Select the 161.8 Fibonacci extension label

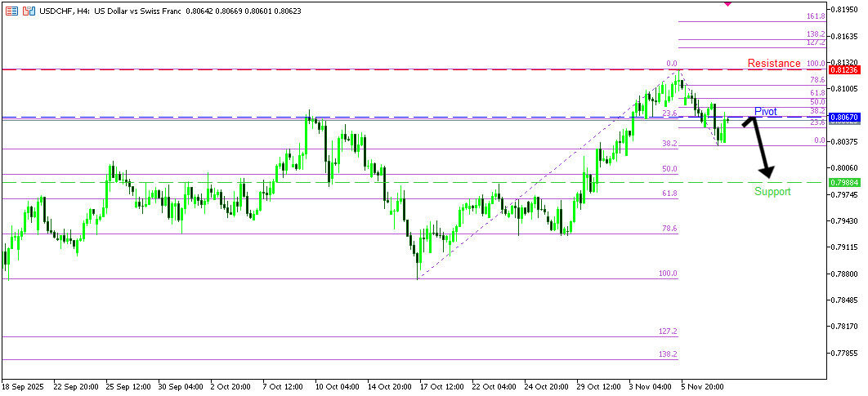coord(814,16)
